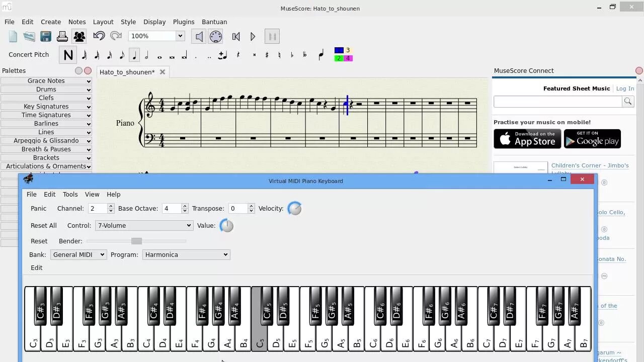
Task: Select the 32nd note duration
Action: (97, 55)
